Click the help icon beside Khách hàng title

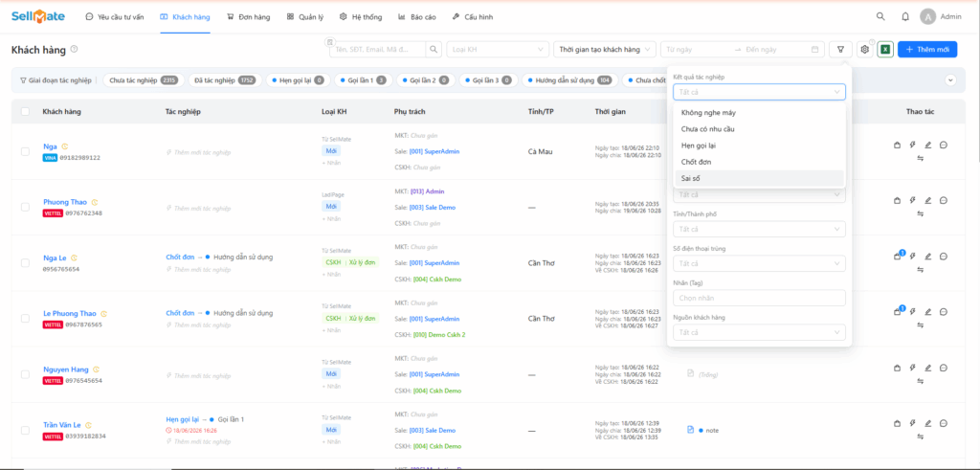coord(75,49)
